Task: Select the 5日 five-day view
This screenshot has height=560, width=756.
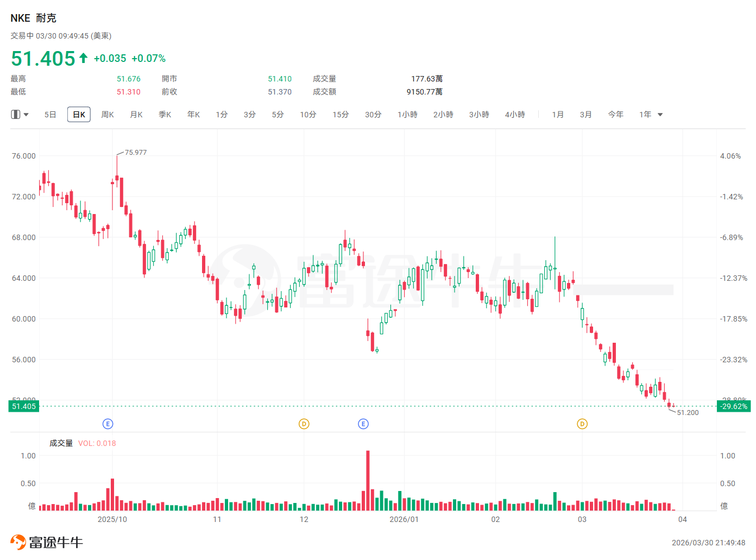Action: pos(51,115)
